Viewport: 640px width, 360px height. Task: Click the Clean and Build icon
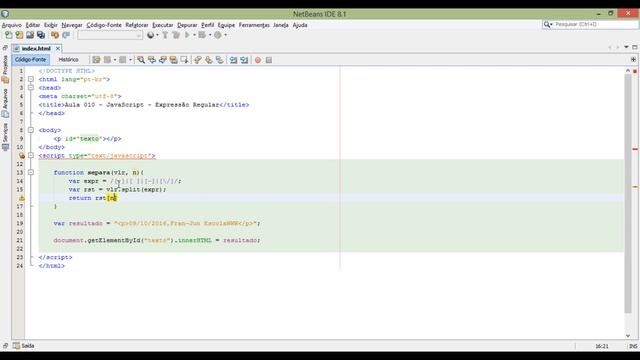(x=176, y=35)
